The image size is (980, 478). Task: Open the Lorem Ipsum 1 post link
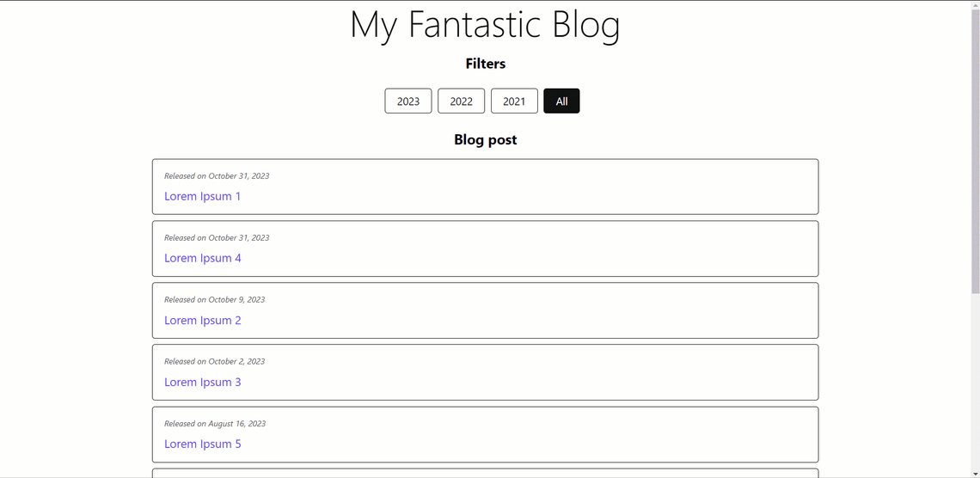203,196
